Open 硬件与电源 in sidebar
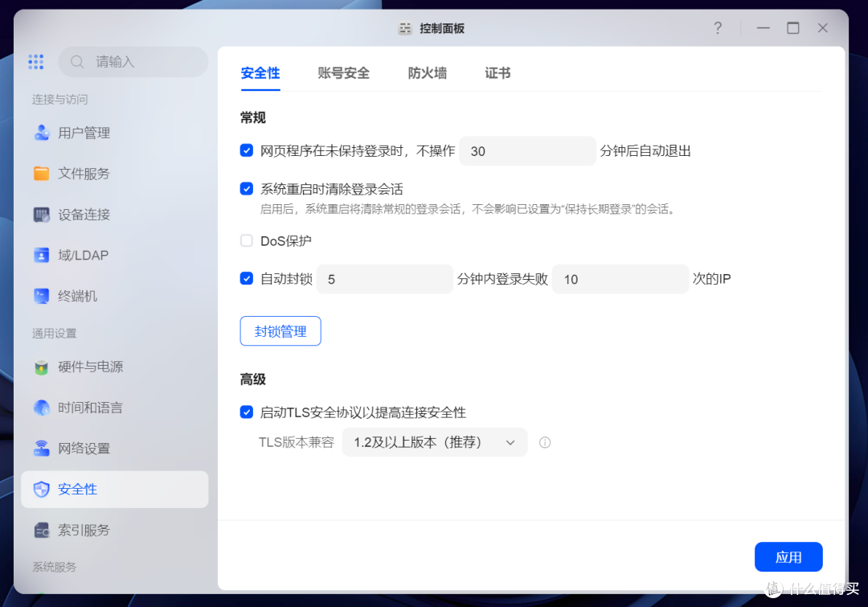Image resolution: width=868 pixels, height=607 pixels. click(x=115, y=367)
